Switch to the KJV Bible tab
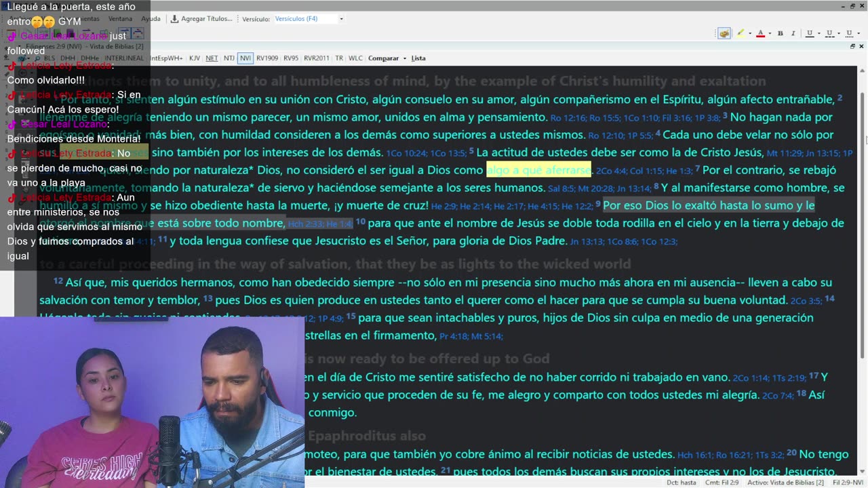The image size is (868, 488). coord(195,58)
